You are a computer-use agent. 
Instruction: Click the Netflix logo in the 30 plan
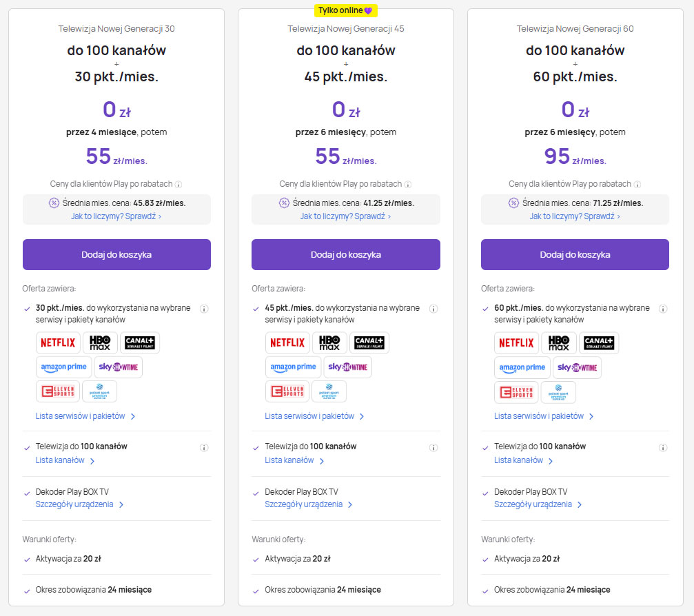pyautogui.click(x=57, y=342)
